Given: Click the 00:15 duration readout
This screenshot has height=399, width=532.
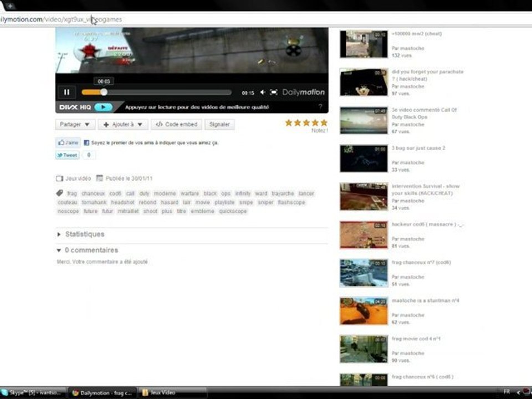Looking at the screenshot, I should click(x=248, y=93).
